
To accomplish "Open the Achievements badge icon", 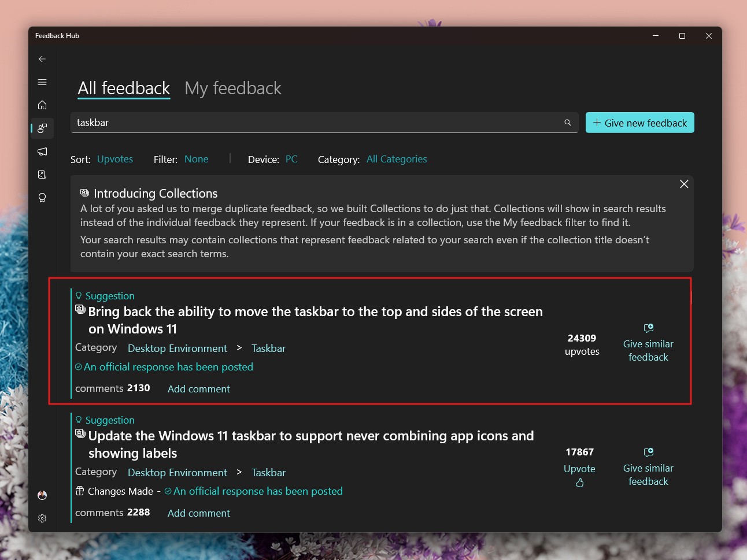I will (42, 198).
